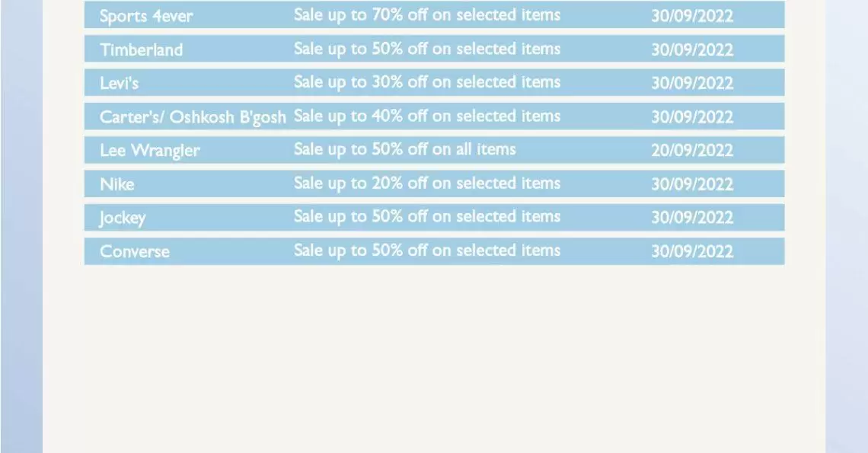Select Converse's 50% off offer text
Image resolution: width=868 pixels, height=453 pixels.
click(427, 250)
